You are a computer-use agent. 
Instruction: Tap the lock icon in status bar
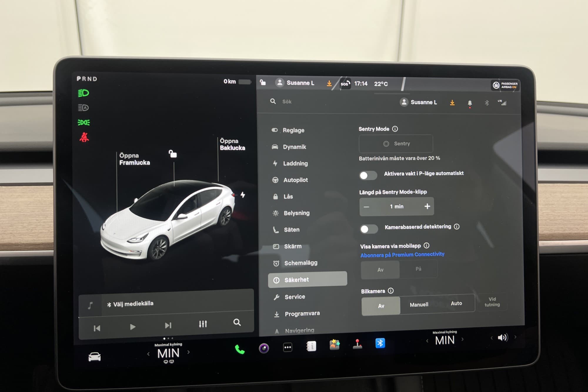[263, 83]
